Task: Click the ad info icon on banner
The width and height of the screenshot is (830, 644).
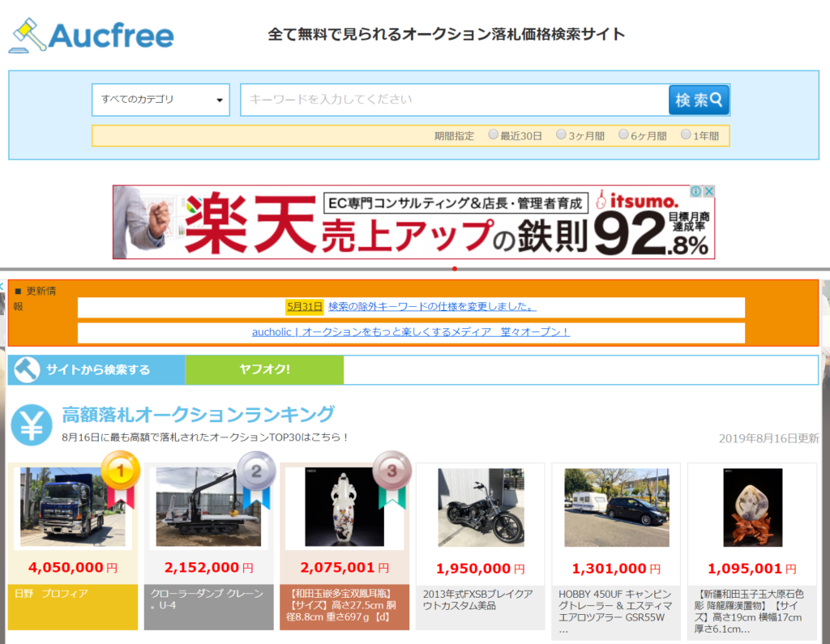Action: point(696,191)
